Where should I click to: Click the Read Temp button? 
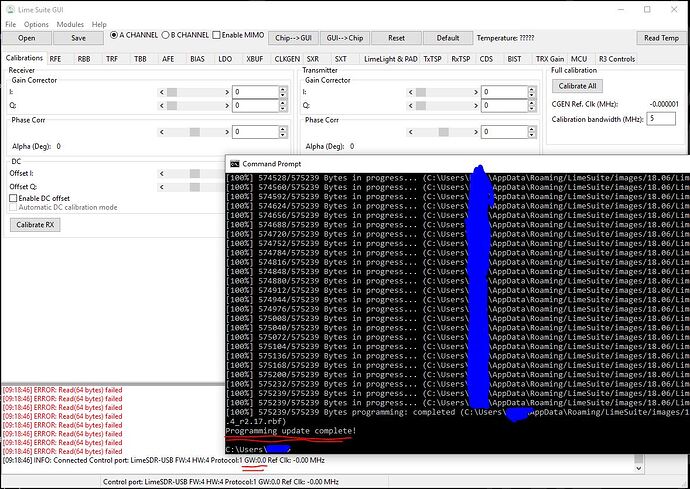tap(661, 38)
